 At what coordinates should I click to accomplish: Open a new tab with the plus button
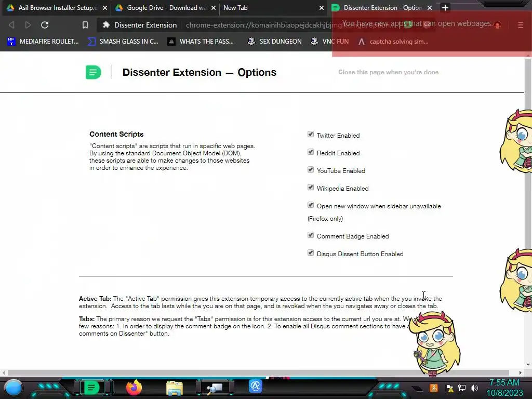click(445, 7)
